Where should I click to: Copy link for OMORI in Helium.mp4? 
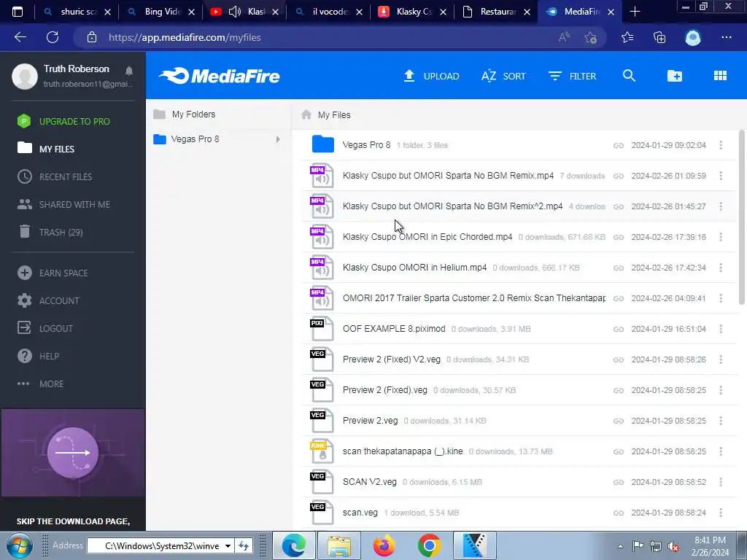click(x=619, y=268)
